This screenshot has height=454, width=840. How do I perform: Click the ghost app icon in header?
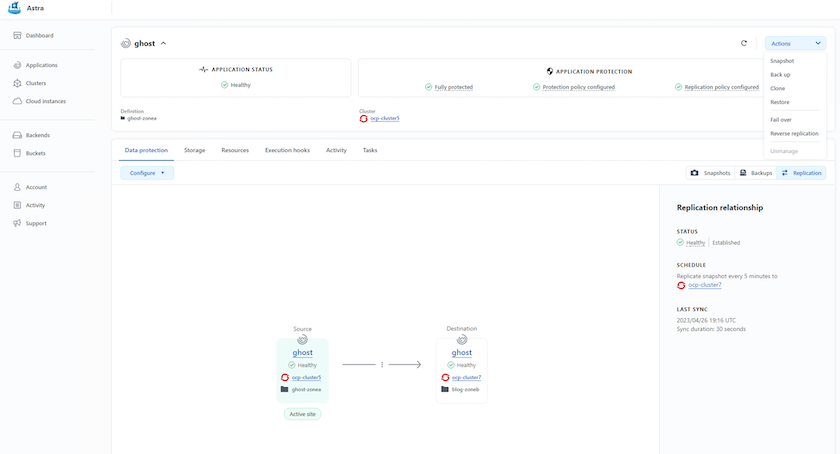point(126,43)
